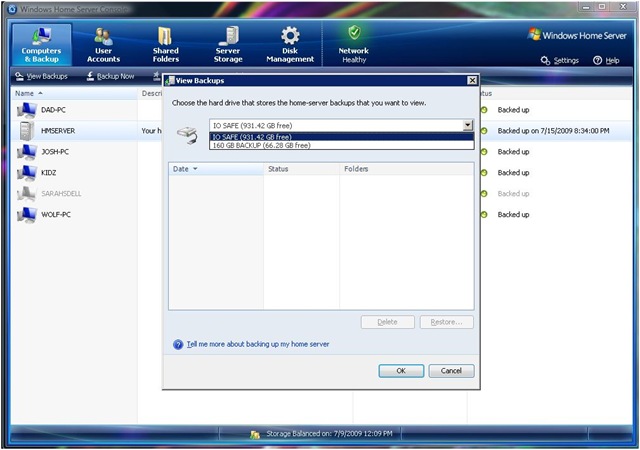Open the Disk Management tab
The image size is (640, 450).
[x=290, y=45]
